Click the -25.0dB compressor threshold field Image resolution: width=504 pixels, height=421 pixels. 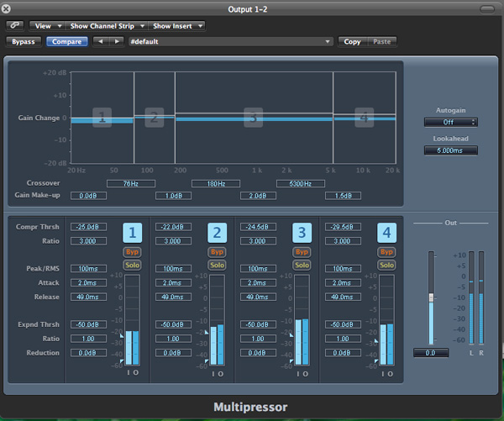point(88,227)
